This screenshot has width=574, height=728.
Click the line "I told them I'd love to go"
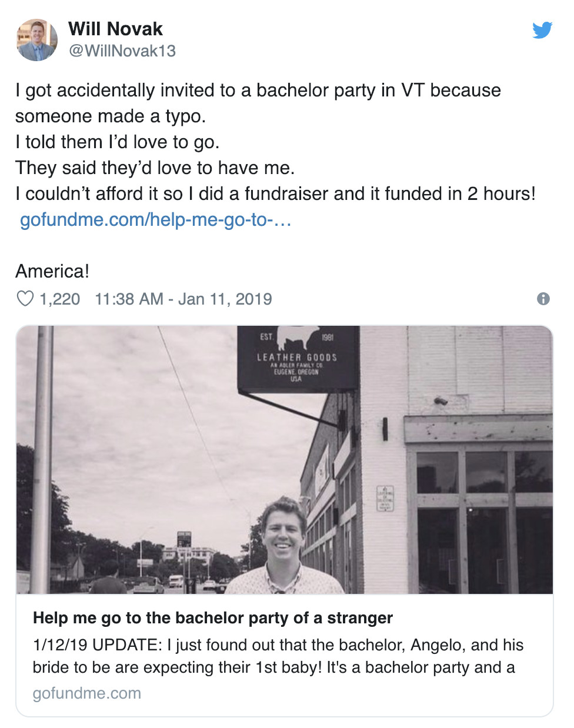(117, 142)
